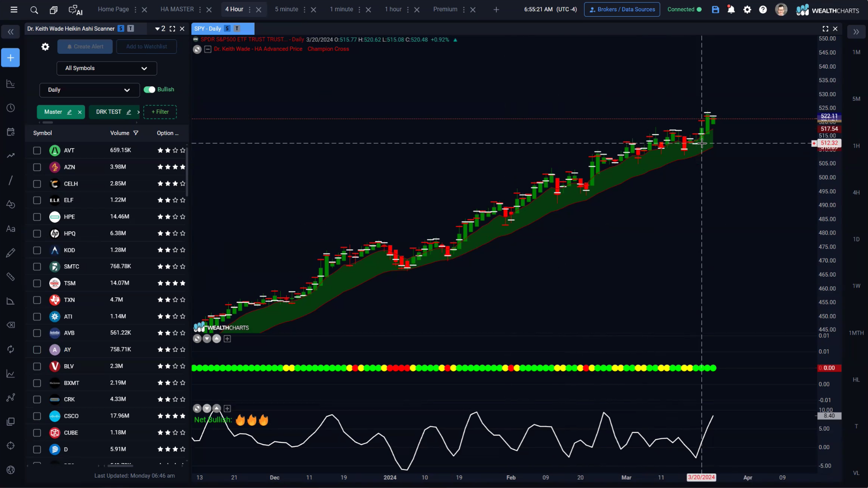Viewport: 868px width, 488px height.
Task: Open the HA MASTER tab options menu
Action: pos(200,9)
